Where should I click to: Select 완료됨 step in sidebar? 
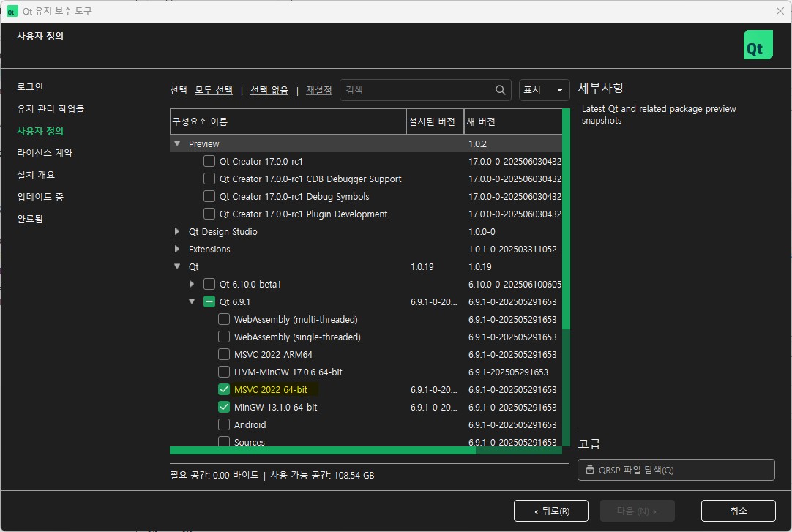click(30, 219)
